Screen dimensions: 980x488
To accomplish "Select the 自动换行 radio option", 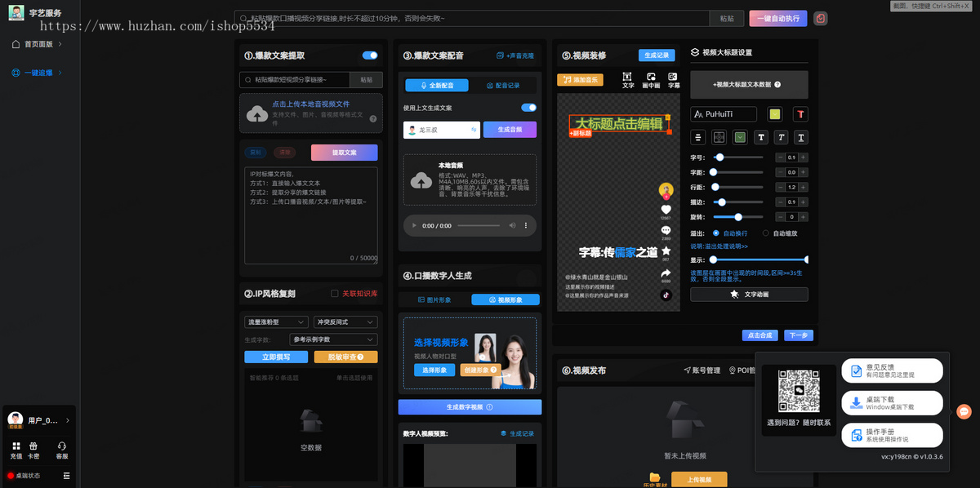I will [716, 233].
